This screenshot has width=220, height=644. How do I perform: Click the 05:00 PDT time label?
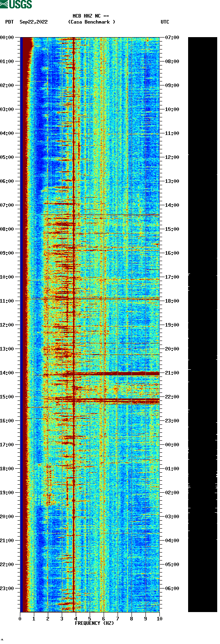(x=7, y=157)
